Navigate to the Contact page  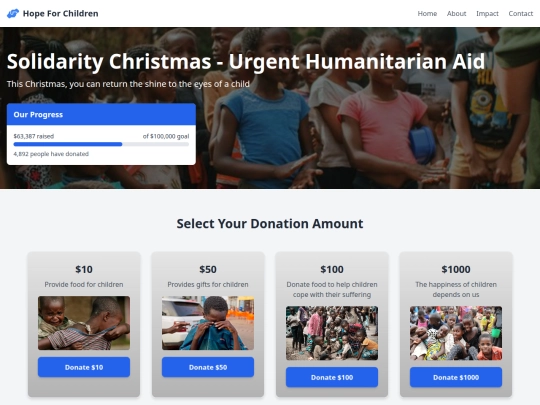coord(520,13)
